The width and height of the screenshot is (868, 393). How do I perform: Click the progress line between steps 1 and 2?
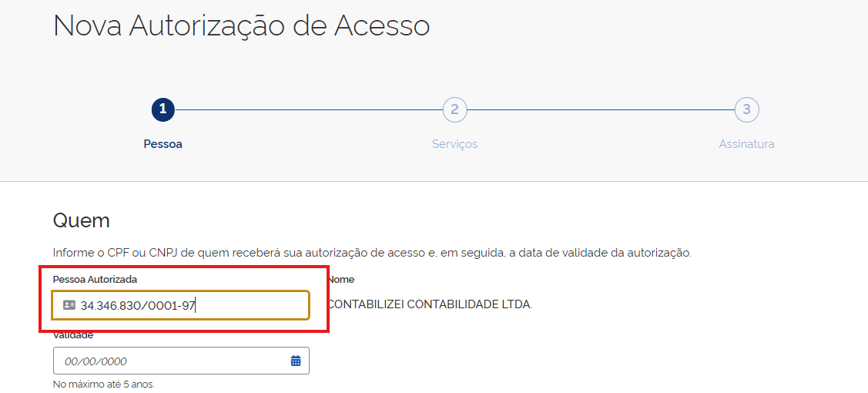tap(308, 109)
